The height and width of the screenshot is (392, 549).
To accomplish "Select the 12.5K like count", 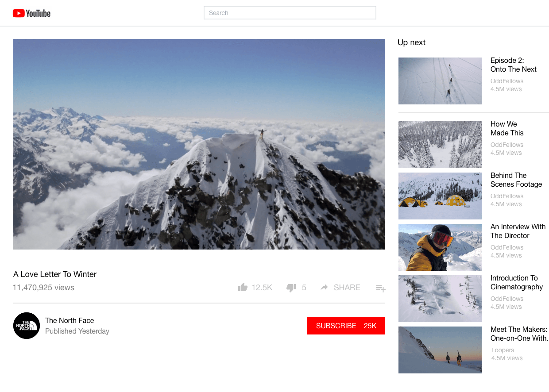I will click(262, 288).
